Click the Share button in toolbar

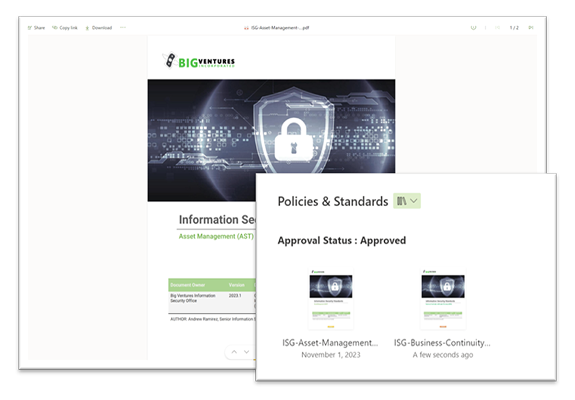click(x=36, y=28)
